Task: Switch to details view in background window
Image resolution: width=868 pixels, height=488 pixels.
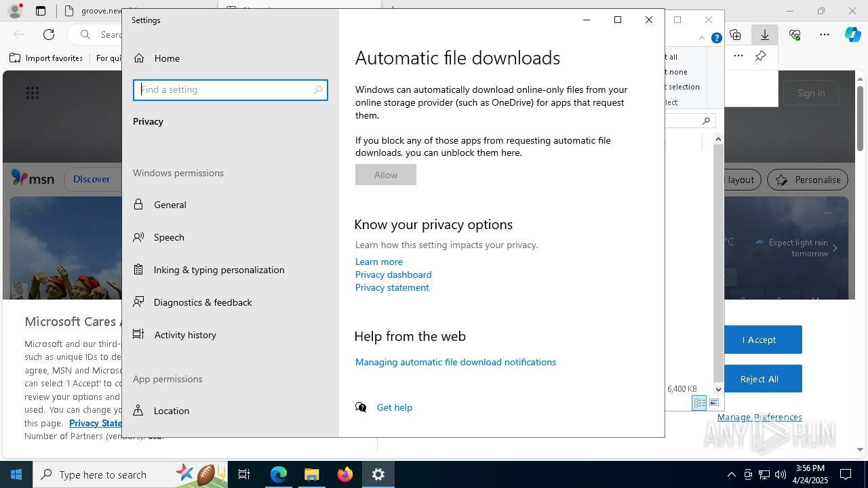Action: click(699, 403)
